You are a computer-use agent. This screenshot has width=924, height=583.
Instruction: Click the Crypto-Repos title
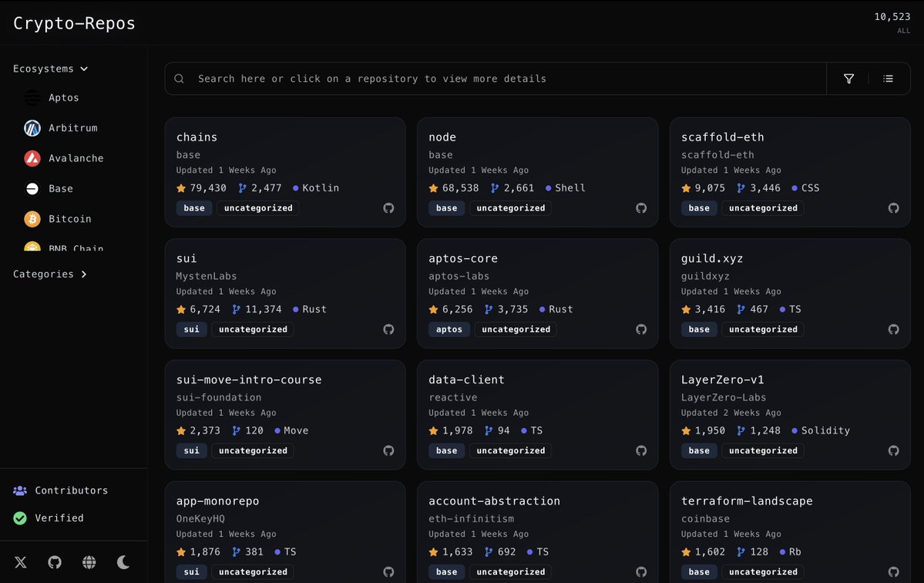click(74, 23)
